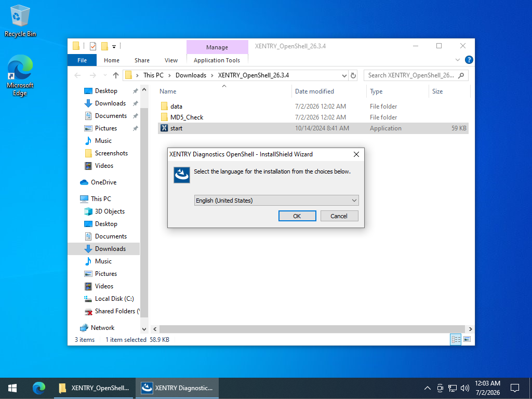This screenshot has height=399, width=532.
Task: Select Network in navigation pane
Action: click(x=102, y=328)
